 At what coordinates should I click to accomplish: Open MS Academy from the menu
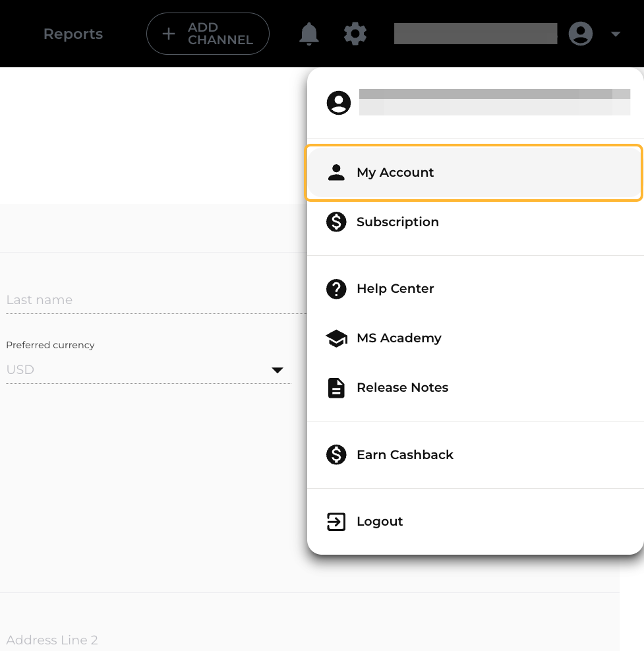point(475,338)
